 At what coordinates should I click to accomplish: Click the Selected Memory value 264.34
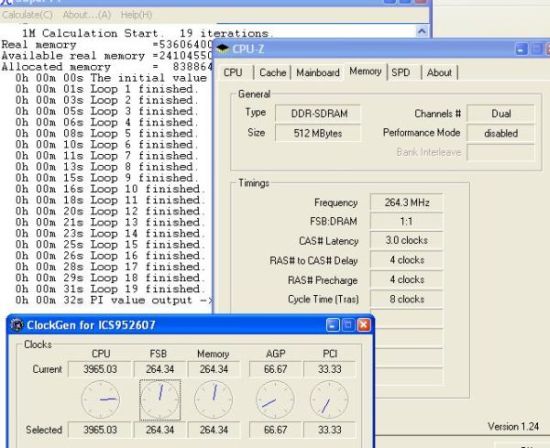pos(214,430)
